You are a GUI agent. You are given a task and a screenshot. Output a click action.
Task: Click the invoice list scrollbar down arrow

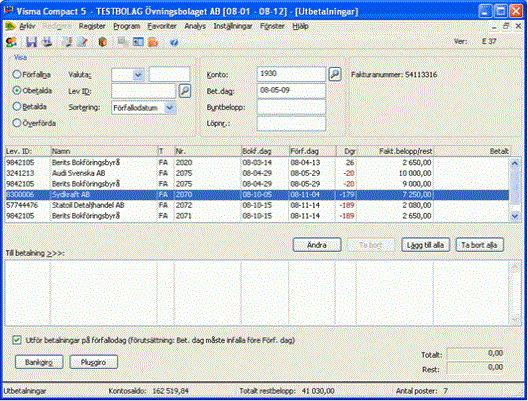515,216
